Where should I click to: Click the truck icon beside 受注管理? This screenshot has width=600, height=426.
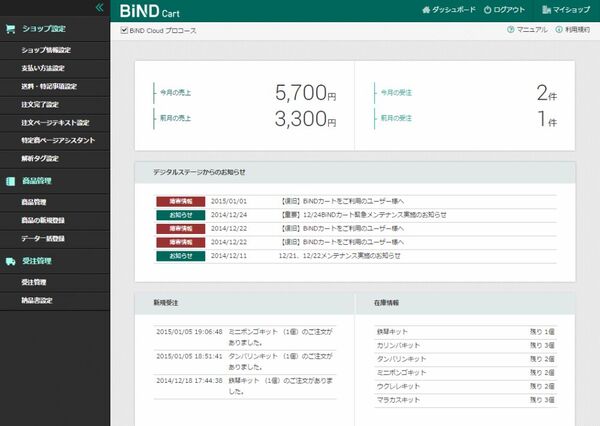10,261
